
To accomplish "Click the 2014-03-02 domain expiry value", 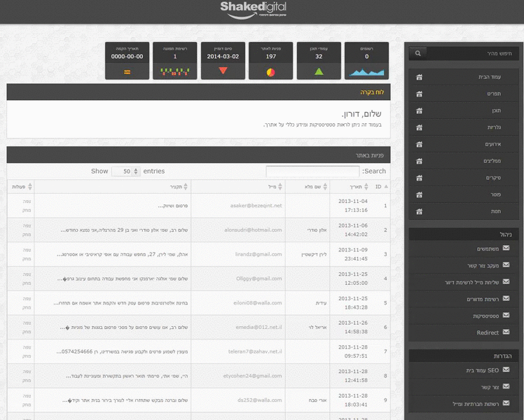I will pyautogui.click(x=223, y=57).
